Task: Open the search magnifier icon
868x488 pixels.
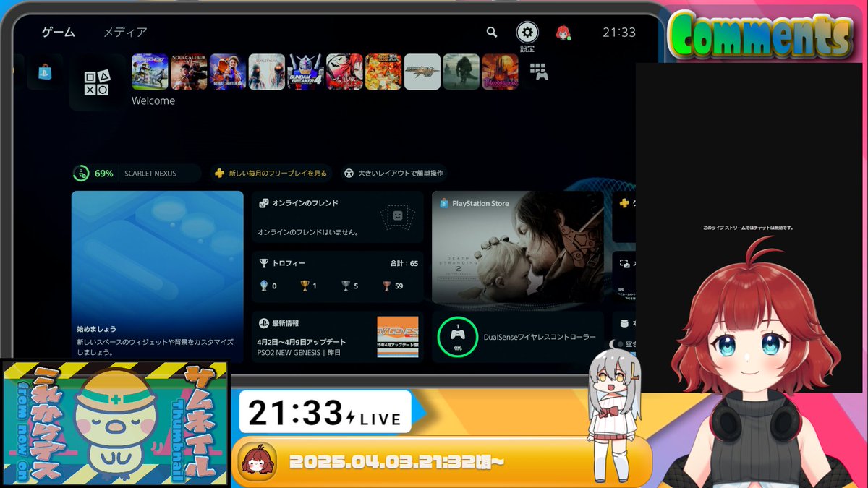Action: pos(492,32)
